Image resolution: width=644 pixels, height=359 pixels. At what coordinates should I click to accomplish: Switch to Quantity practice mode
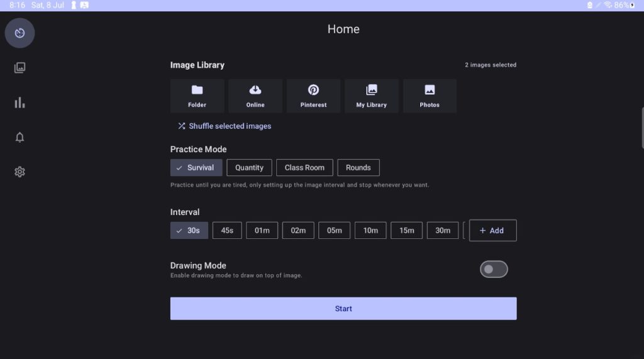tap(249, 168)
